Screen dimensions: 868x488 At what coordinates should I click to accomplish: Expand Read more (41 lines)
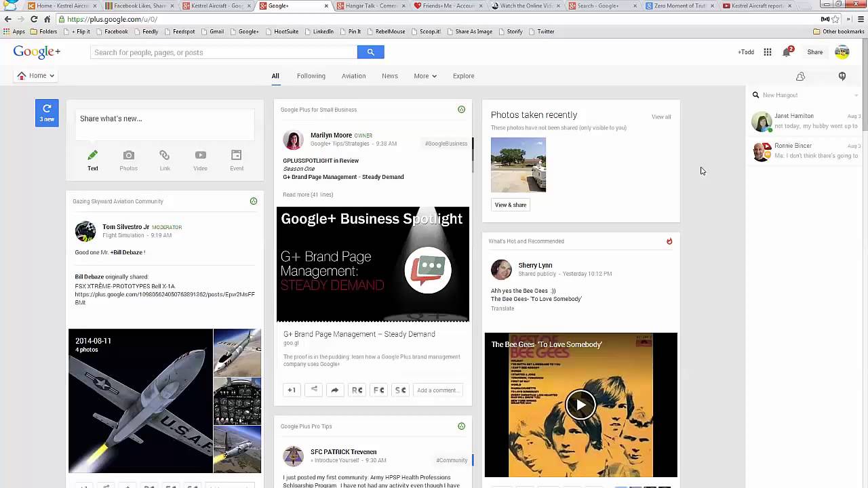coord(308,195)
